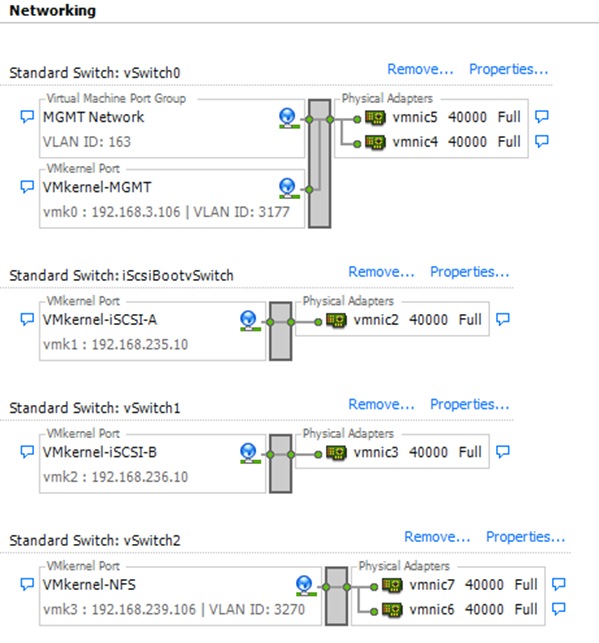Select the vSwitch0 gray switch bar
This screenshot has width=599, height=643.
320,163
